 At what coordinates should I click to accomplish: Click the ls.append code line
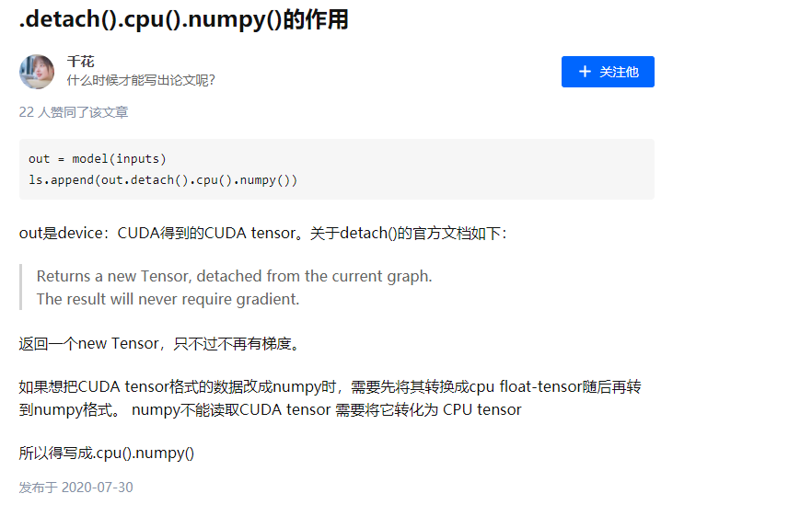(x=163, y=180)
